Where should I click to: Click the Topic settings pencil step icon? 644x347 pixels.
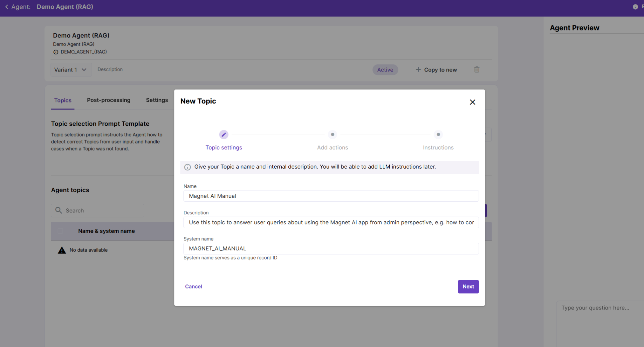[x=223, y=135]
